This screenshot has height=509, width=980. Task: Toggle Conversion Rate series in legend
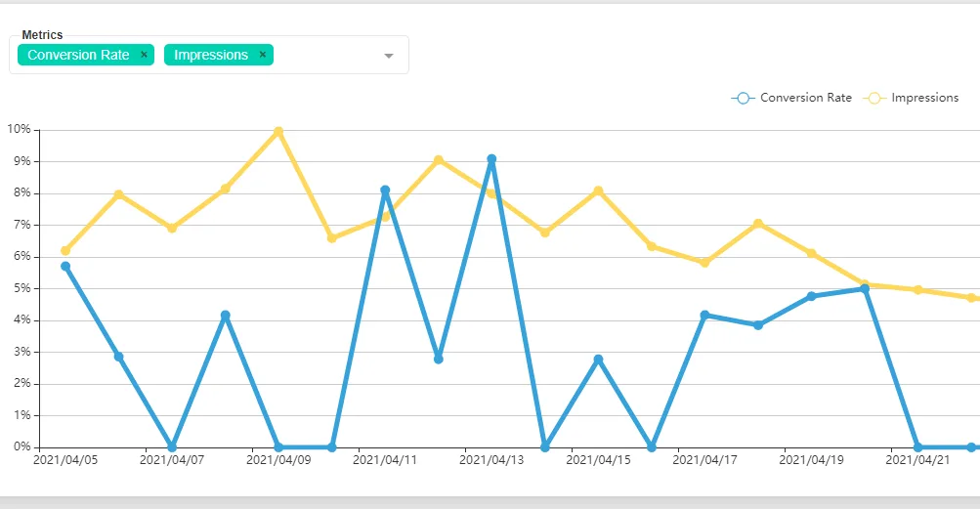click(791, 98)
